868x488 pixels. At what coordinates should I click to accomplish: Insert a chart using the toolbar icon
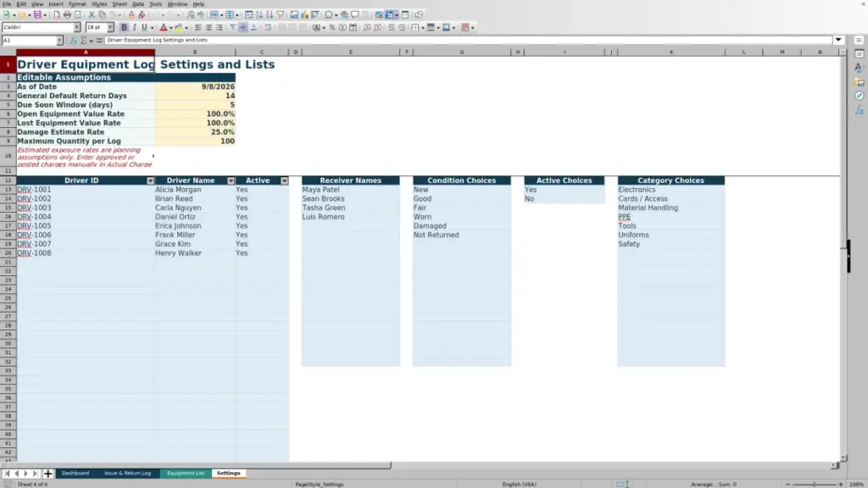pos(304,15)
